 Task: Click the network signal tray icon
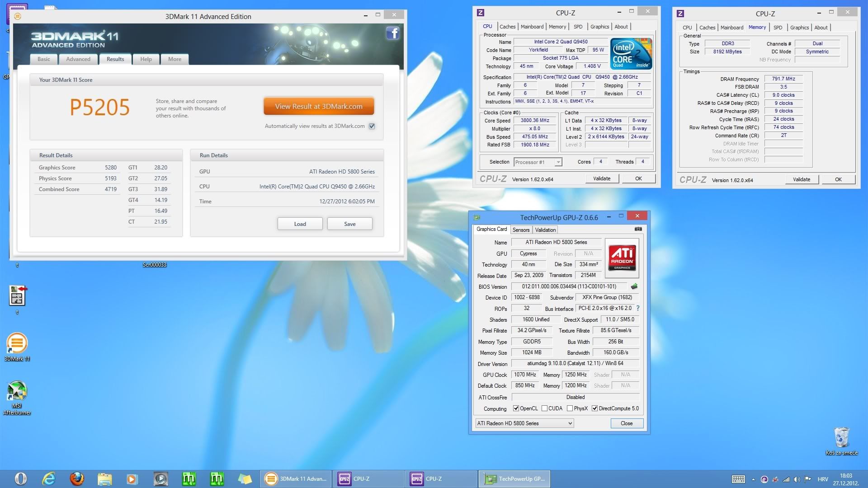click(x=786, y=479)
